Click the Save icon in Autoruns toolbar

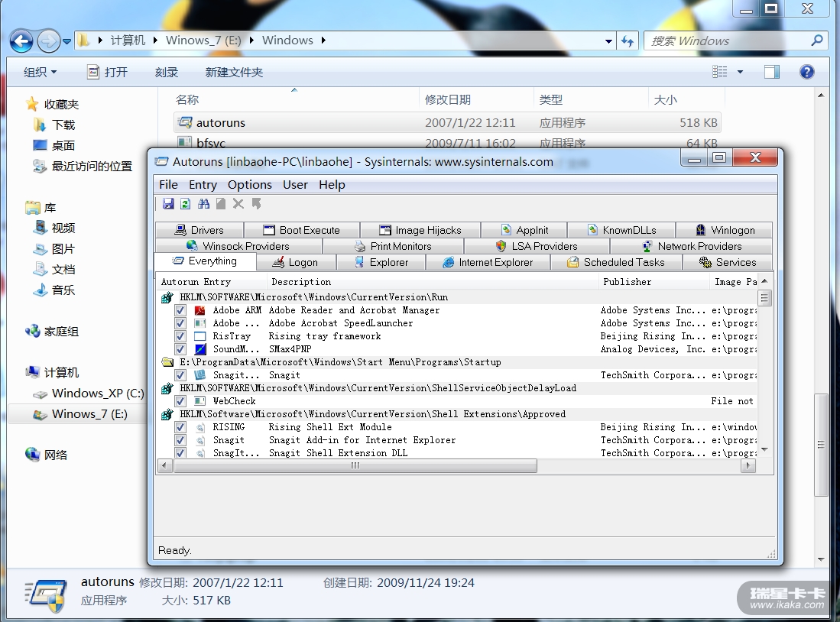[x=168, y=203]
